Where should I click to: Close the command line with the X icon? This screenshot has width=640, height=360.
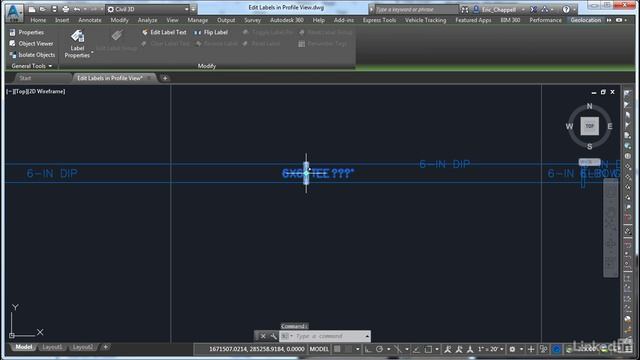(263, 336)
